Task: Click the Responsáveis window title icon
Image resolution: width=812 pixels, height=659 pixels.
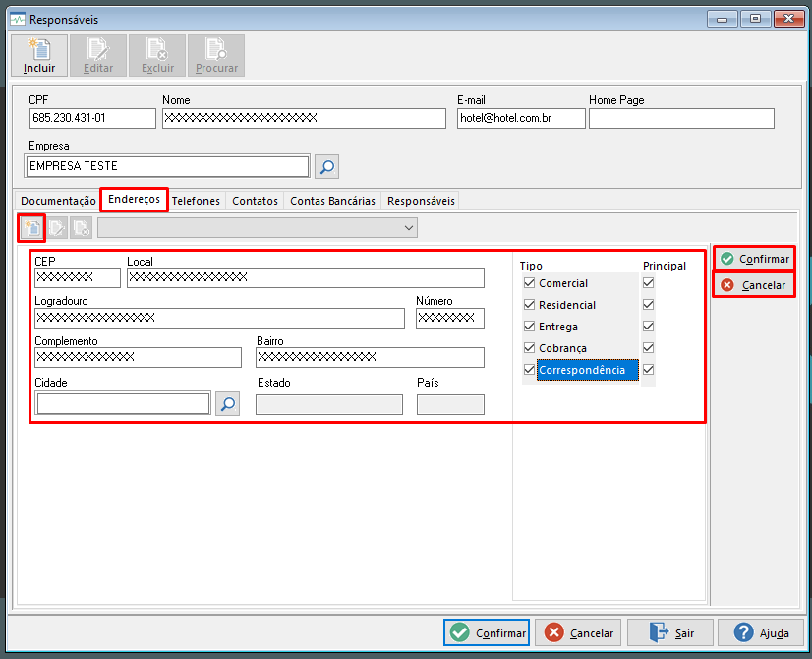Action: point(18,19)
